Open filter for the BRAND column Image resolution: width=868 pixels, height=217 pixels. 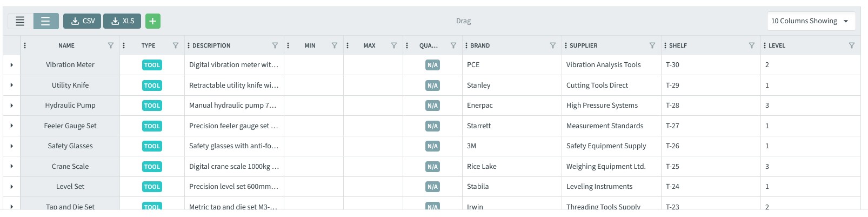coord(553,45)
